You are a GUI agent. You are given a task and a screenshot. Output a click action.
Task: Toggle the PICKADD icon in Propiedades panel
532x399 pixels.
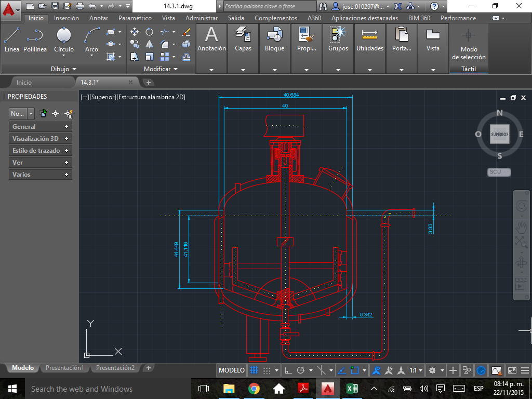[x=43, y=114]
